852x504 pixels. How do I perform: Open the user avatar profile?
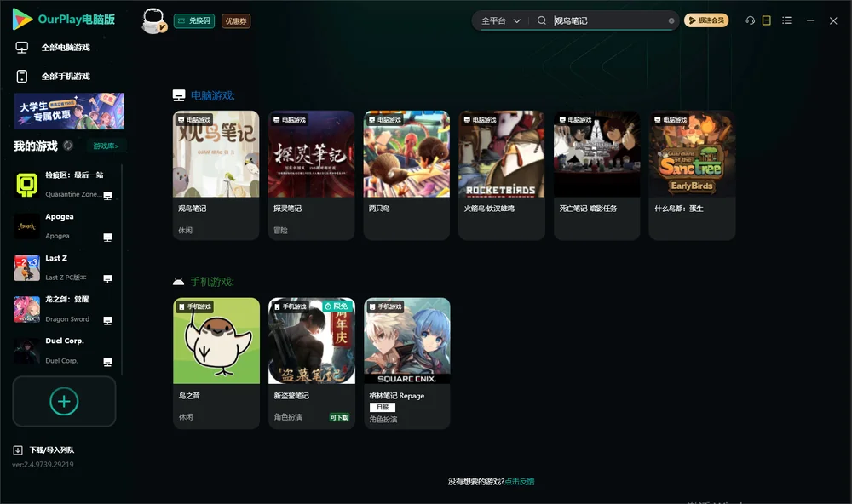tap(153, 20)
